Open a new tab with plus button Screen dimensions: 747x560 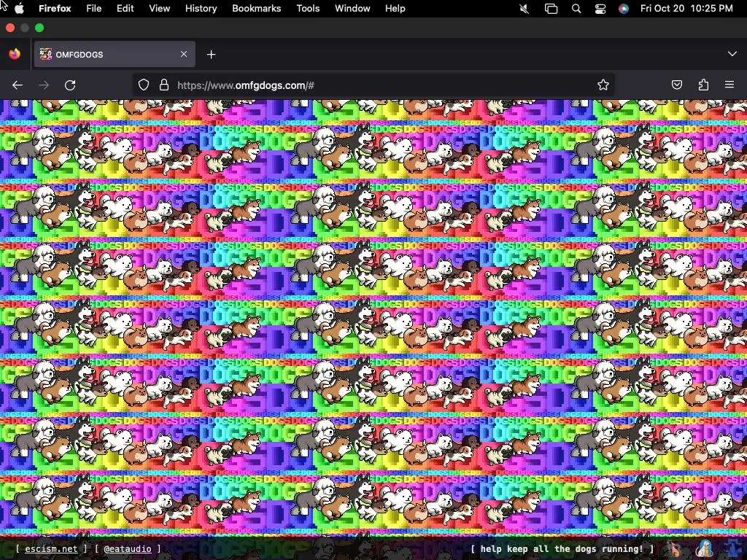click(211, 54)
